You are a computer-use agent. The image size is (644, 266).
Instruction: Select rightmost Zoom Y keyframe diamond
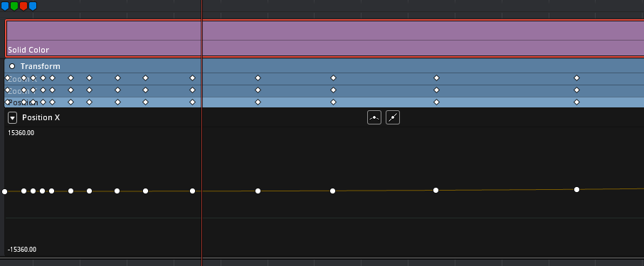pos(576,90)
